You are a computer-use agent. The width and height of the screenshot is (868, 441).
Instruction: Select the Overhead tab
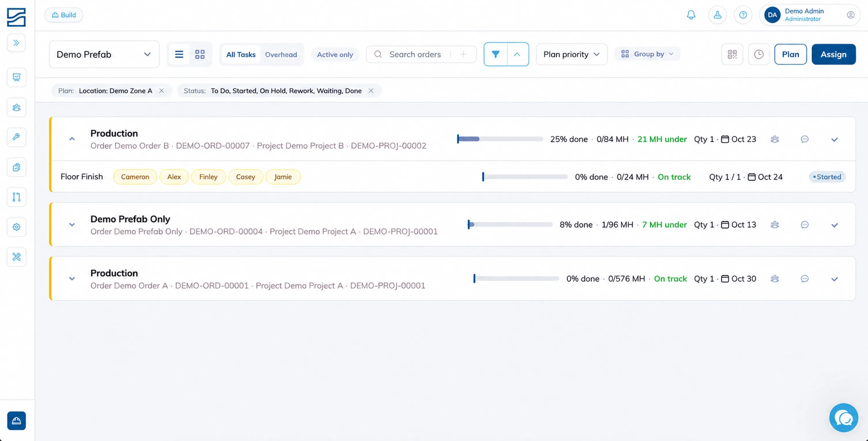pos(281,54)
